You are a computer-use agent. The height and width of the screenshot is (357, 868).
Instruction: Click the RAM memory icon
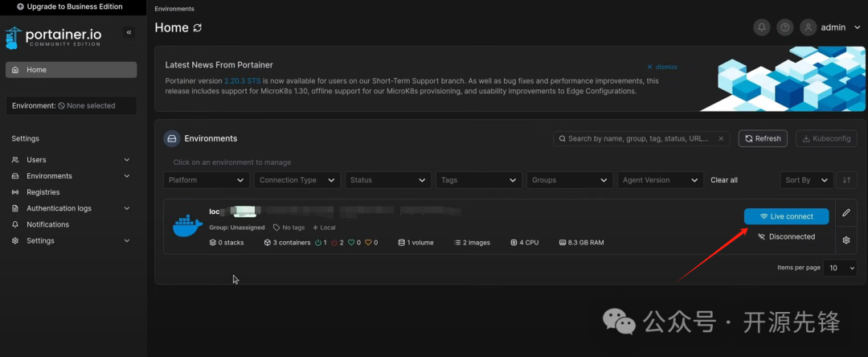pyautogui.click(x=563, y=243)
